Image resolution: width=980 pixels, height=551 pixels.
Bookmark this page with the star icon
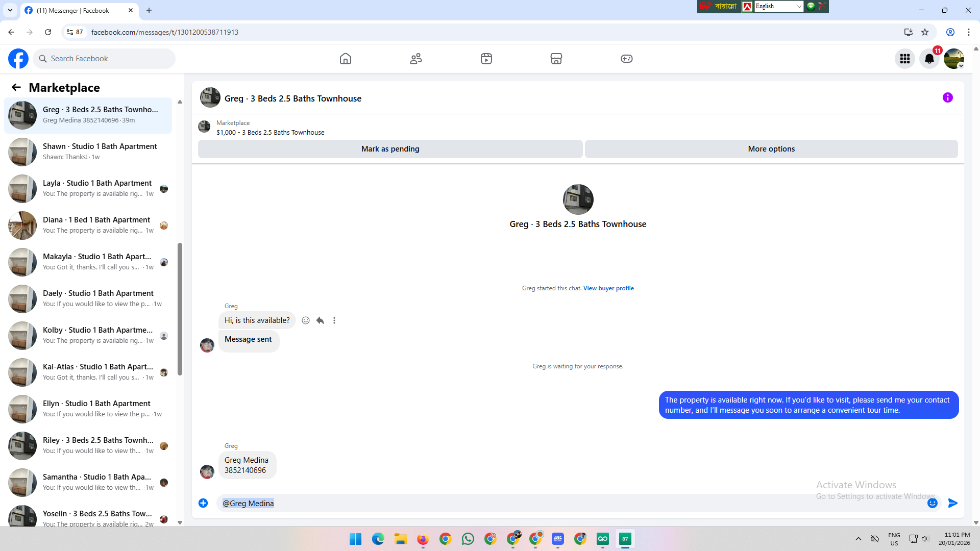pos(925,32)
